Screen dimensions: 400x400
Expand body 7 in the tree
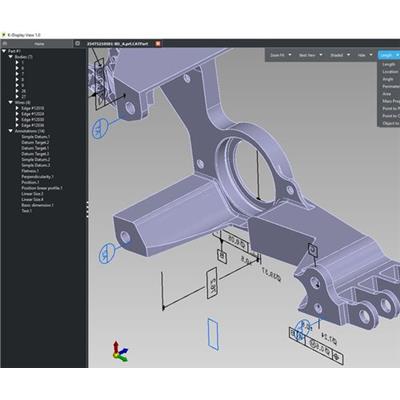[x=17, y=74]
